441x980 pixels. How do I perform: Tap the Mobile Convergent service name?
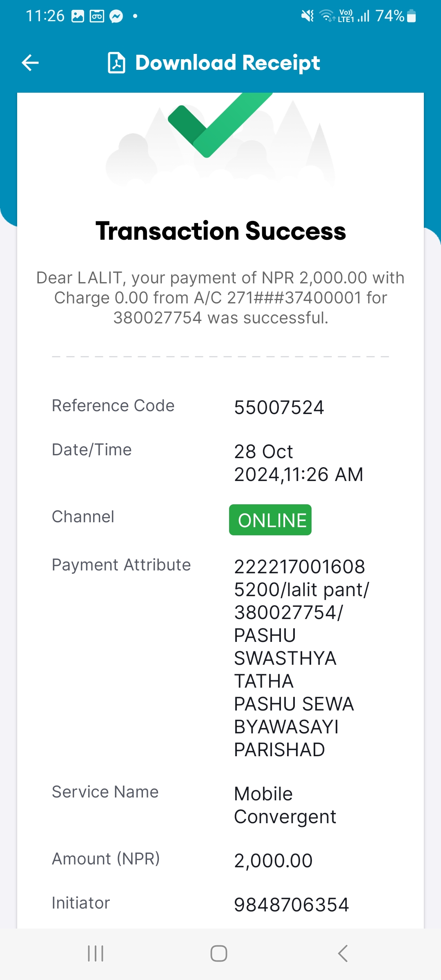click(x=285, y=805)
